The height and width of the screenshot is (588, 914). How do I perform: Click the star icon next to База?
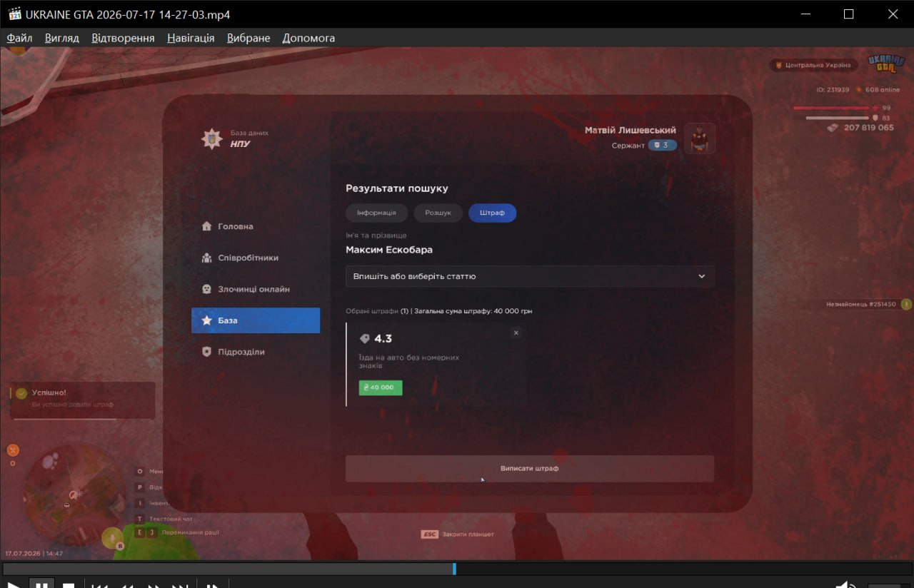(206, 320)
